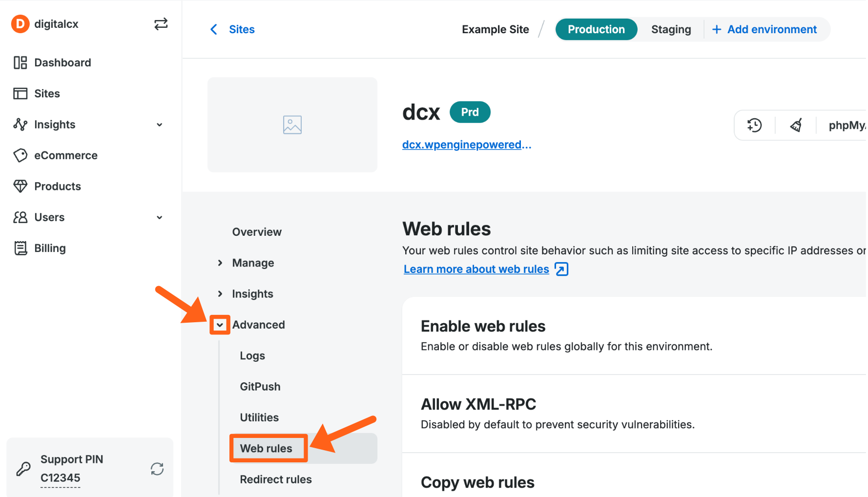This screenshot has height=497, width=868.
Task: Click the Add environment button
Action: tap(765, 29)
